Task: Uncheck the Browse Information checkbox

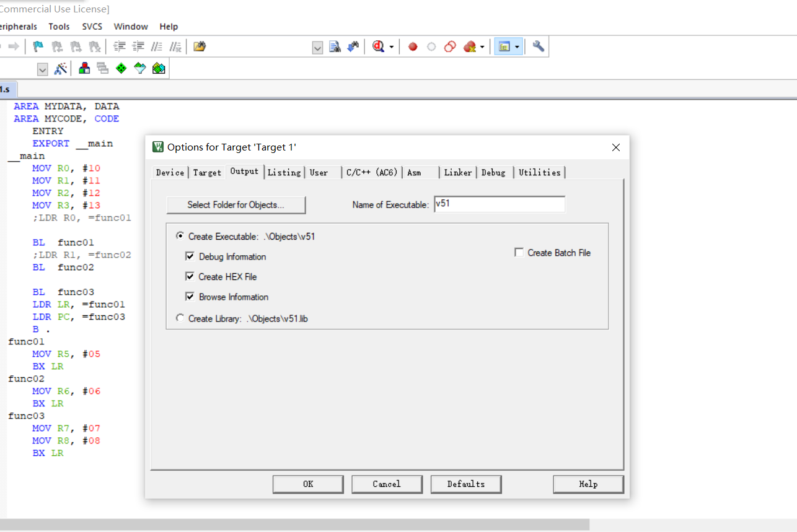Action: pyautogui.click(x=190, y=297)
